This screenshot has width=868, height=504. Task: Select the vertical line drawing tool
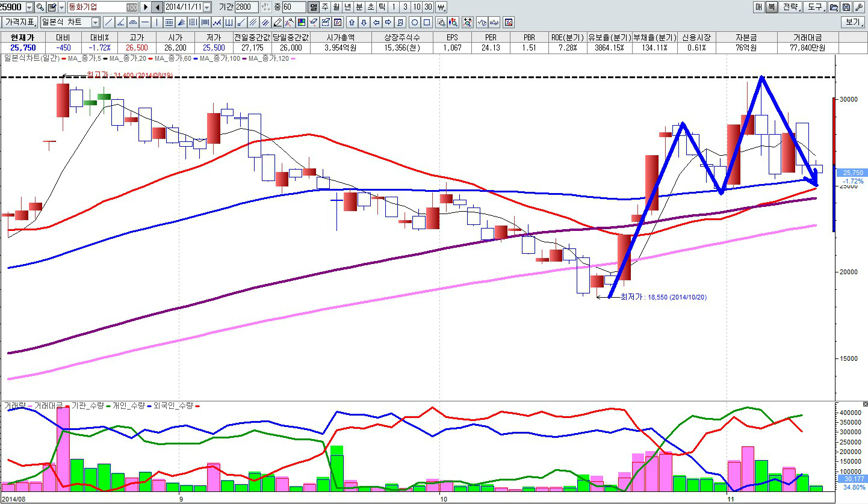pyautogui.click(x=157, y=22)
